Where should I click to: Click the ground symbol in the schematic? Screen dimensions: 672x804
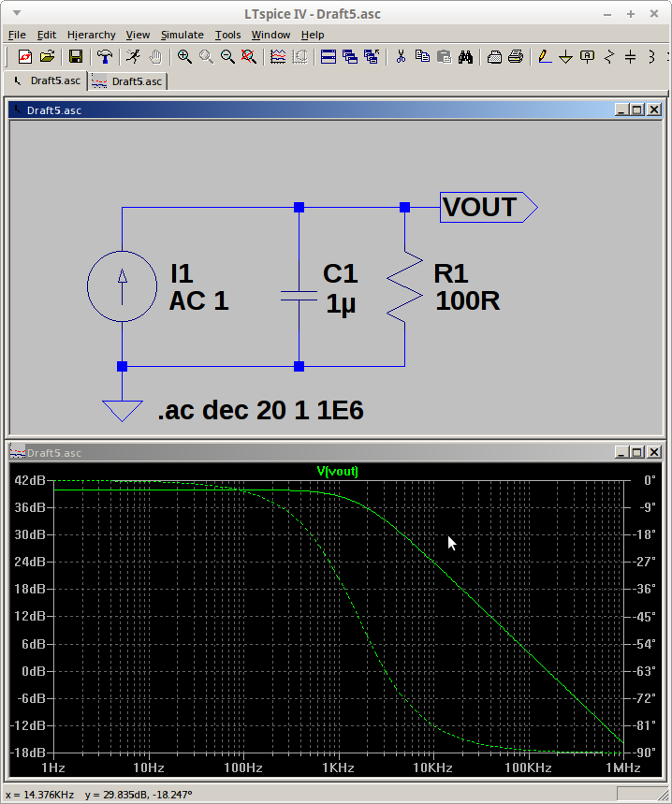(x=122, y=411)
